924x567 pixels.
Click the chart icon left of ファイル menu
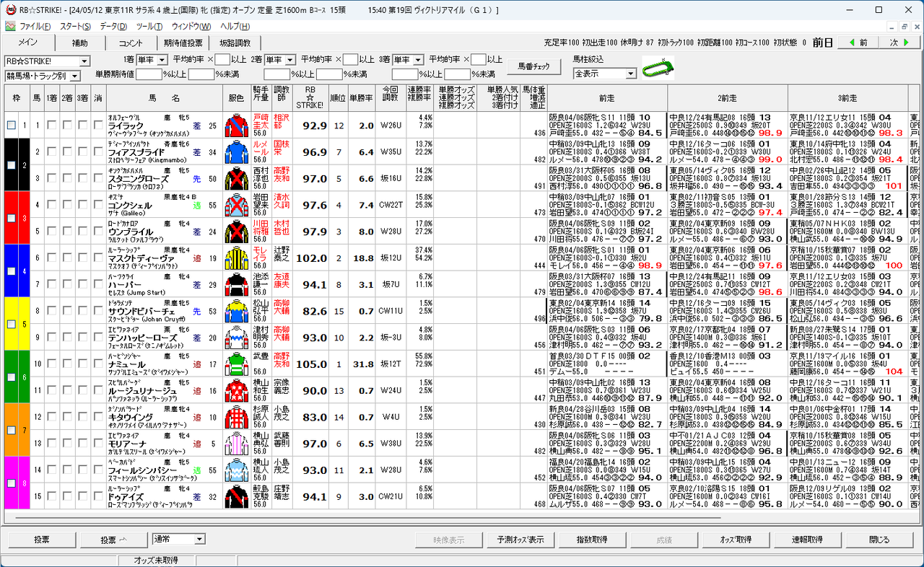tap(10, 27)
